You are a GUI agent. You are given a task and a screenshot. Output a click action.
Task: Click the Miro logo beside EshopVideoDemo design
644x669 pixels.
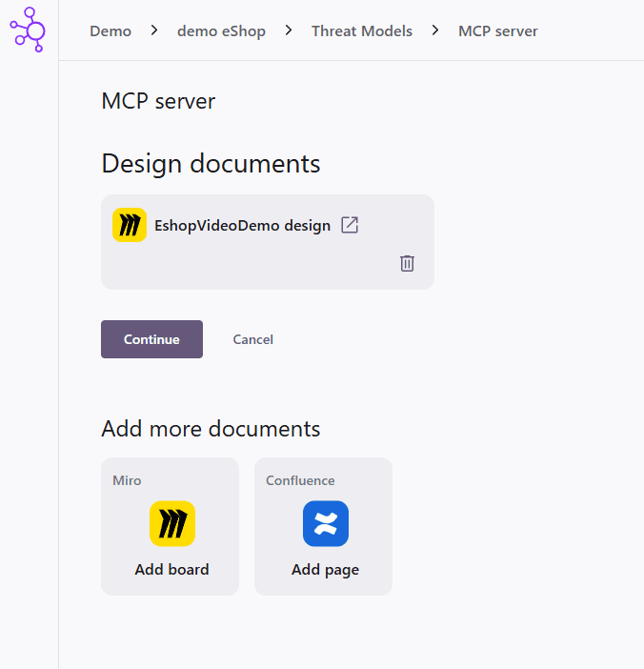[130, 225]
